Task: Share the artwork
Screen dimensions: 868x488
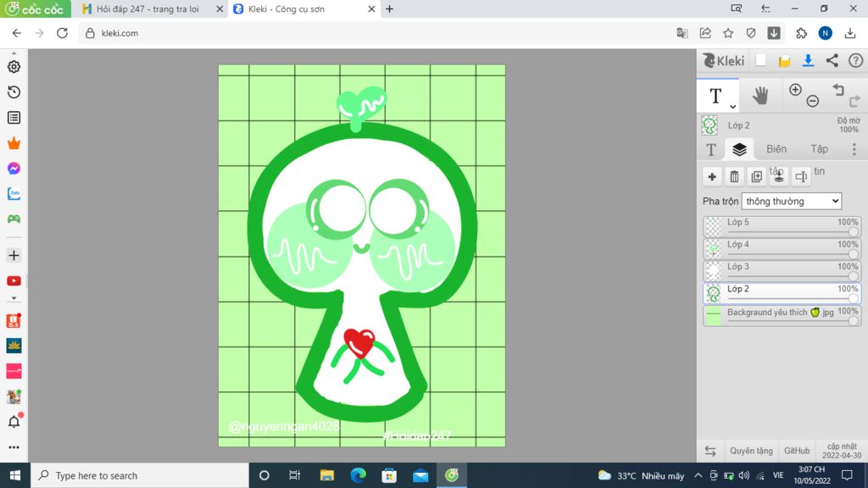Action: pyautogui.click(x=832, y=61)
